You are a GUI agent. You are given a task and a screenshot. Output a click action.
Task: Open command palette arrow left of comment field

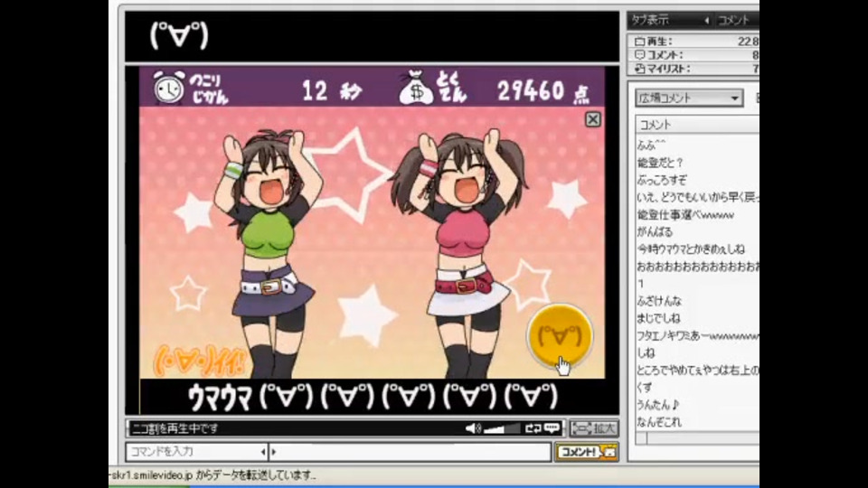(x=263, y=452)
